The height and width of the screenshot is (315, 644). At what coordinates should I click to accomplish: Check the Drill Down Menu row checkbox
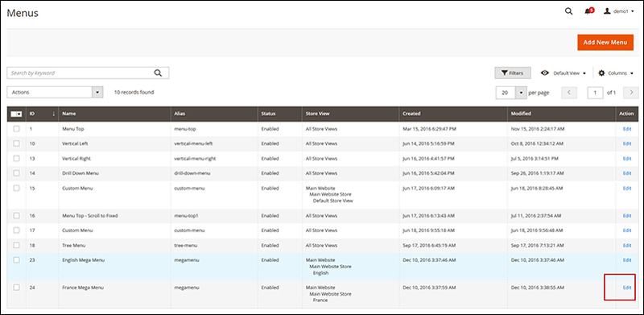point(16,173)
